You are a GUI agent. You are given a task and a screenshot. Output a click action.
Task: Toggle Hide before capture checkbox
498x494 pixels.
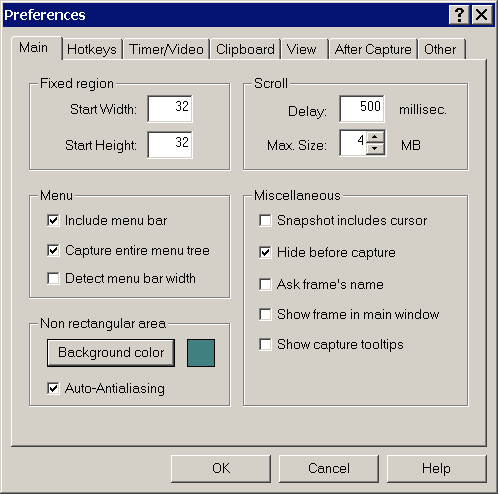265,252
